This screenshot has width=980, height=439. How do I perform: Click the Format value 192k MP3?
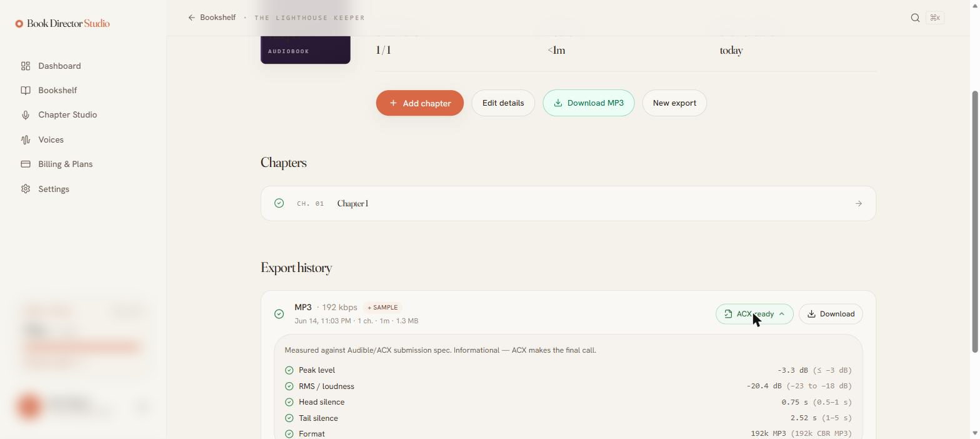pos(769,434)
